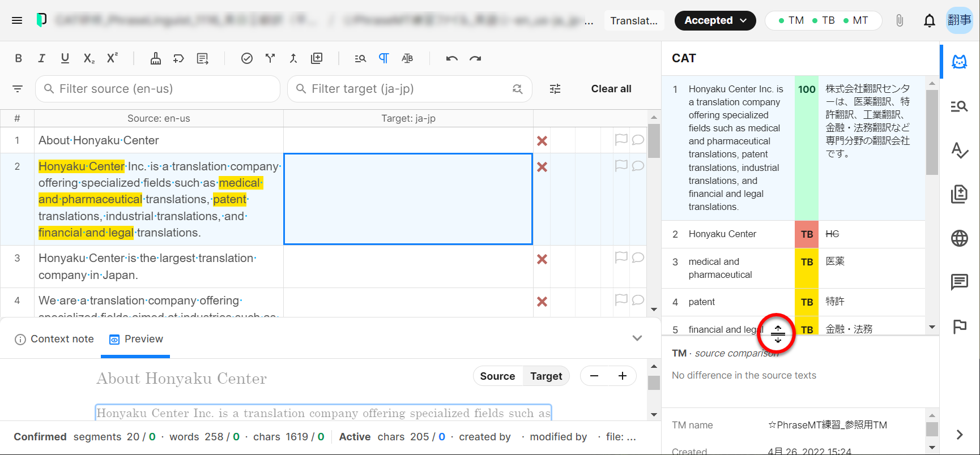Screen dimensions: 980x455
Task: Click the Undo arrow icon
Action: coord(451,58)
